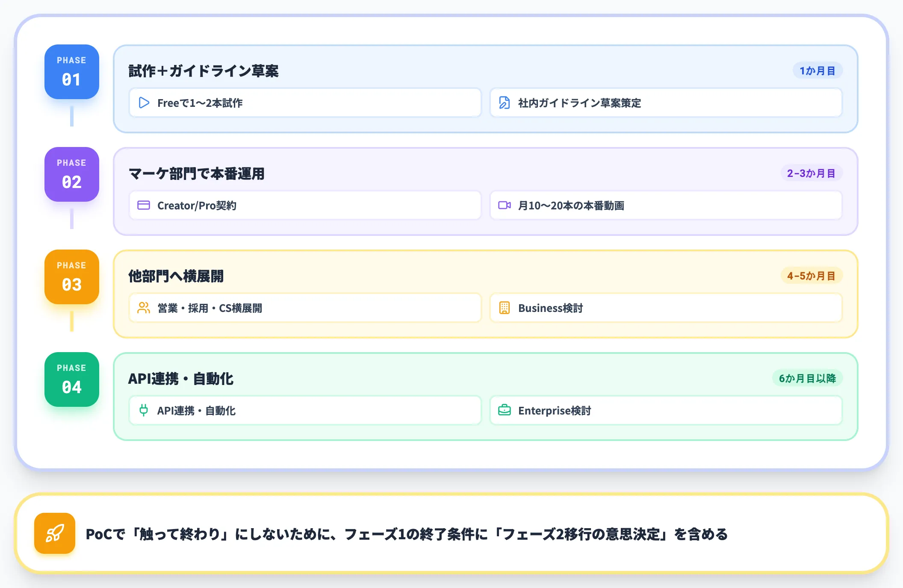Click the building icon beside Business検討
This screenshot has width=903, height=588.
[505, 308]
